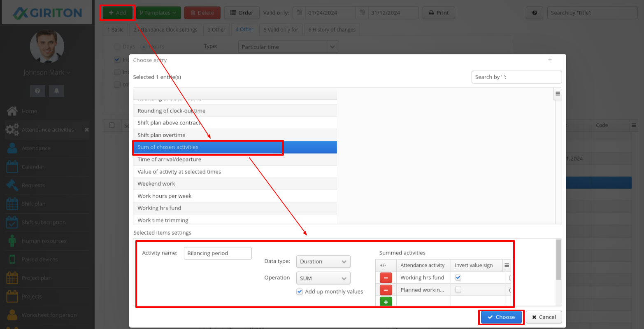This screenshot has width=644, height=329.
Task: Toggle the select-all checkbox in background table
Action: point(112,125)
